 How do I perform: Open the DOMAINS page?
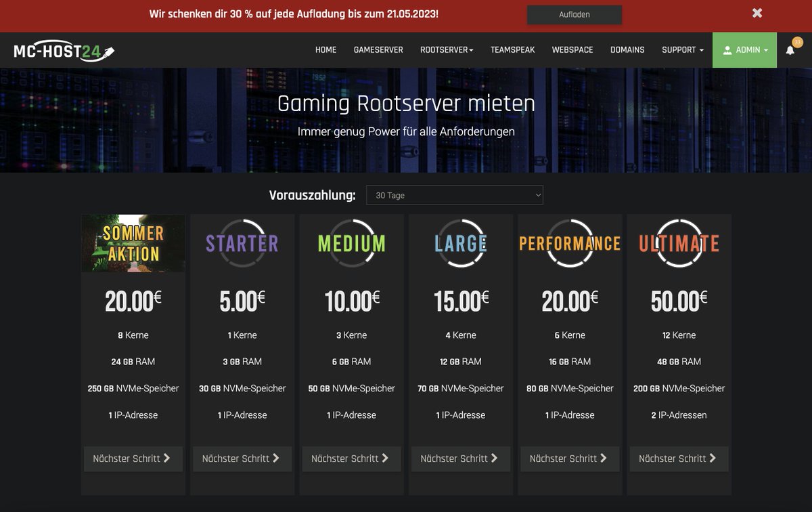click(x=627, y=49)
